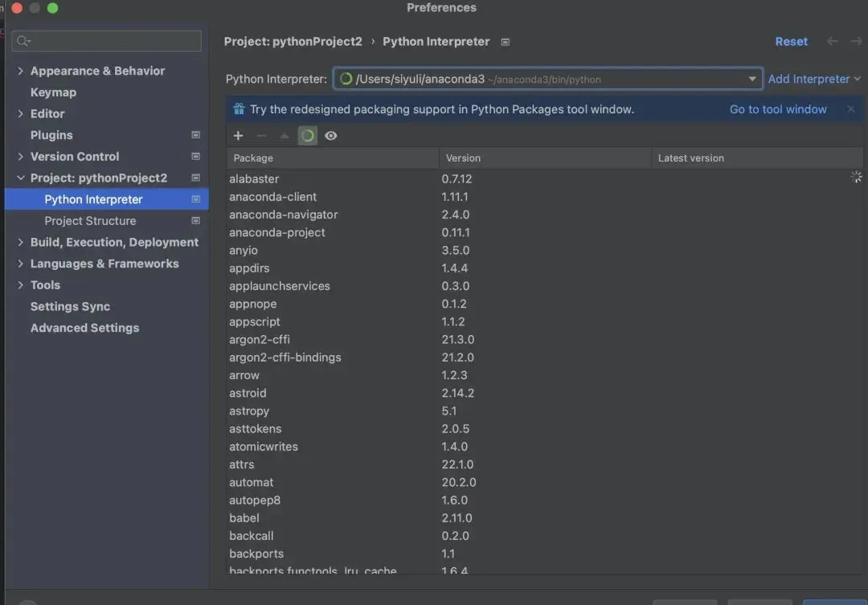
Task: Select Project Structure in the sidebar
Action: tap(90, 221)
